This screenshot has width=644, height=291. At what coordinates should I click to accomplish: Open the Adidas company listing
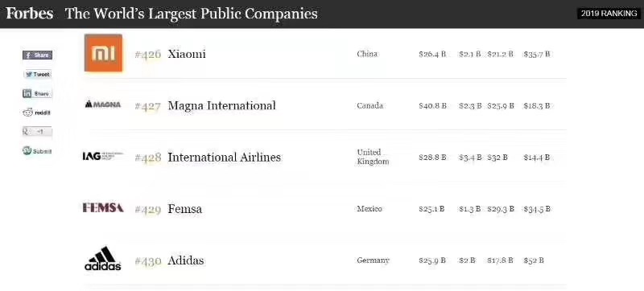coord(186,260)
